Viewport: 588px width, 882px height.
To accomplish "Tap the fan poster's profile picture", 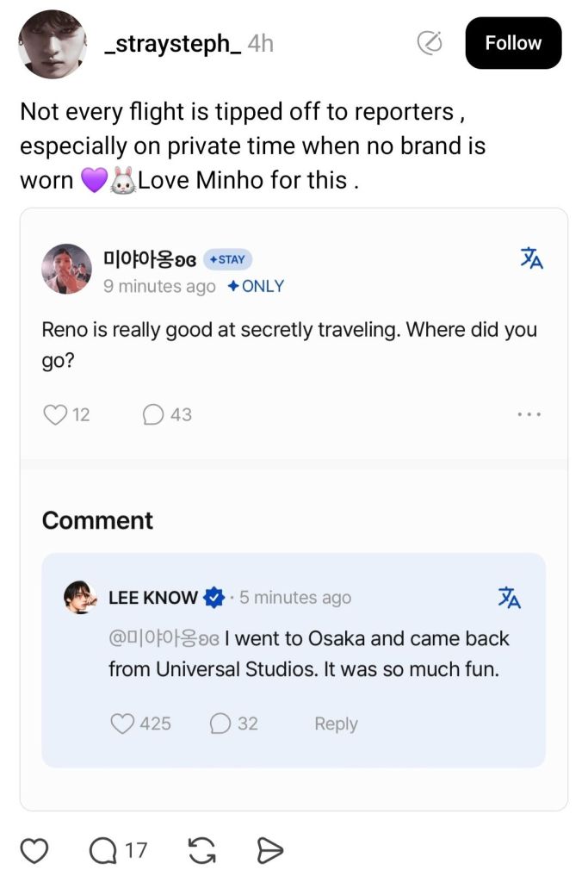I will pos(66,270).
